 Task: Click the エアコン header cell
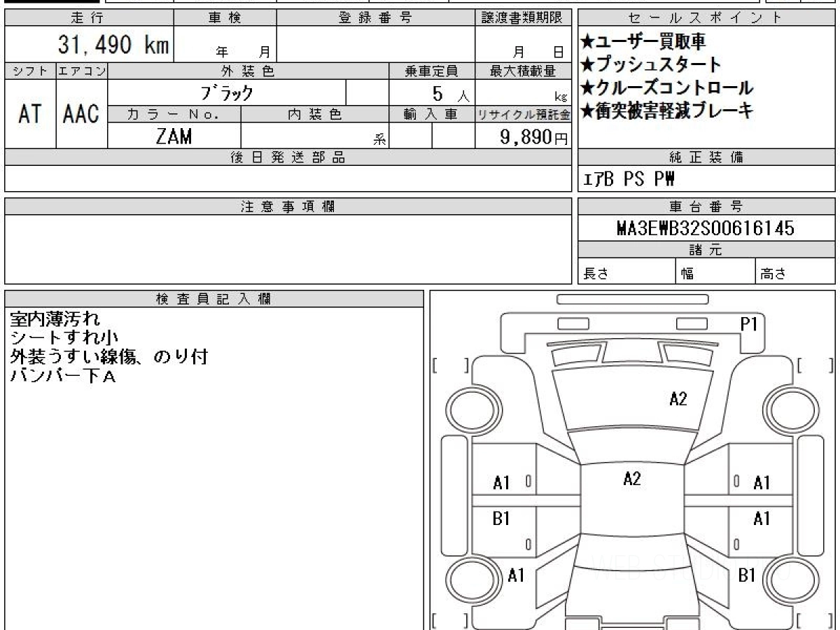(x=82, y=71)
